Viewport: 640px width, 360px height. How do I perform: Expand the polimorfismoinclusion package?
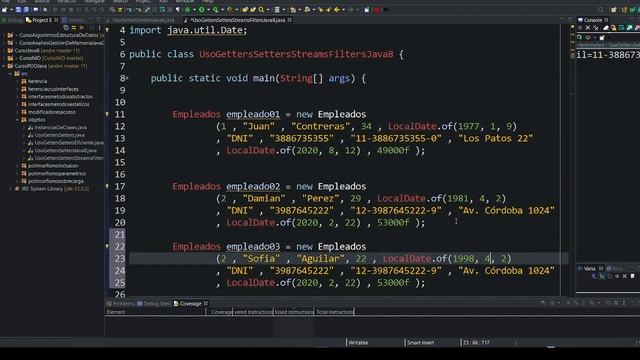(18, 166)
